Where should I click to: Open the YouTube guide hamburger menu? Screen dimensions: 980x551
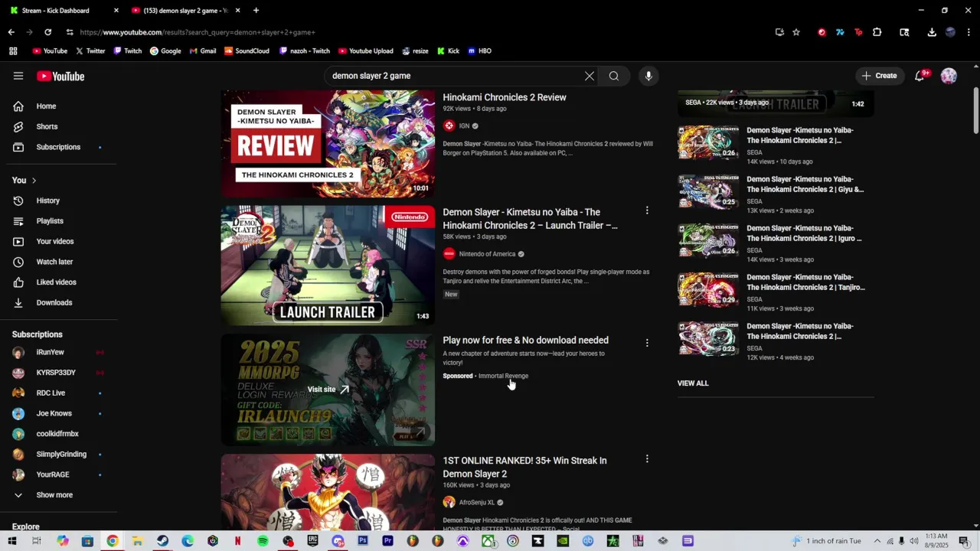[x=18, y=76]
